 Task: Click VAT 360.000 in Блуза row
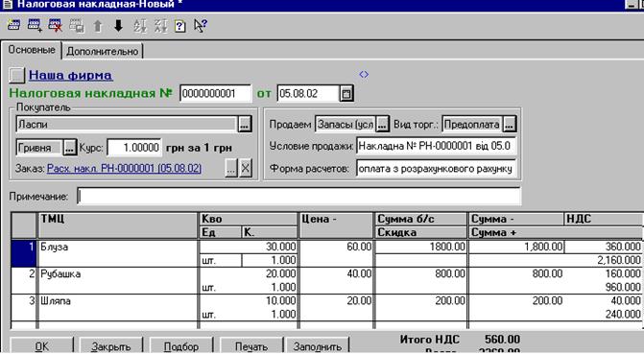pyautogui.click(x=604, y=247)
